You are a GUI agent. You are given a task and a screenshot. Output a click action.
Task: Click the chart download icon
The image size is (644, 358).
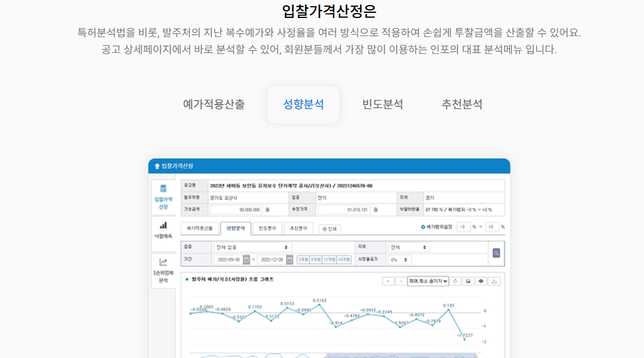(494, 281)
